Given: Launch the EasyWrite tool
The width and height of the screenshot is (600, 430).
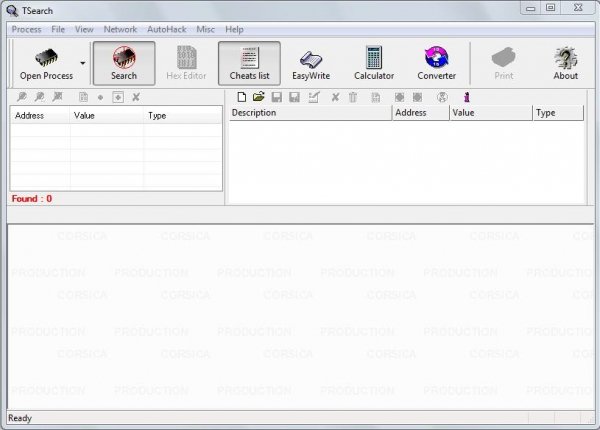Looking at the screenshot, I should point(311,64).
